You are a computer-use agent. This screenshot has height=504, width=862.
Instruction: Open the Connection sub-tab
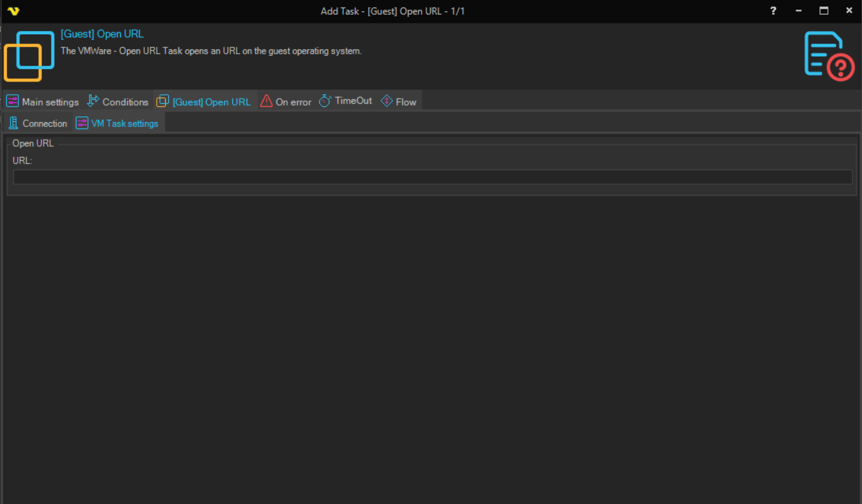[38, 123]
